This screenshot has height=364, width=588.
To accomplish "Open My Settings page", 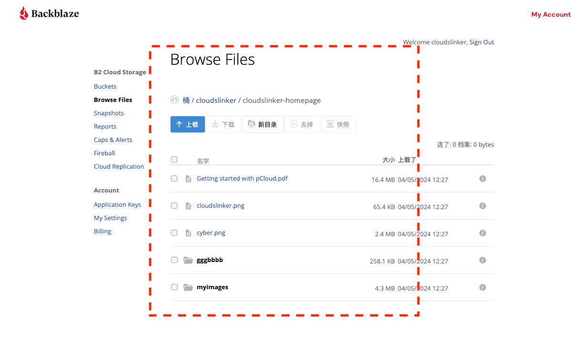I will point(111,218).
